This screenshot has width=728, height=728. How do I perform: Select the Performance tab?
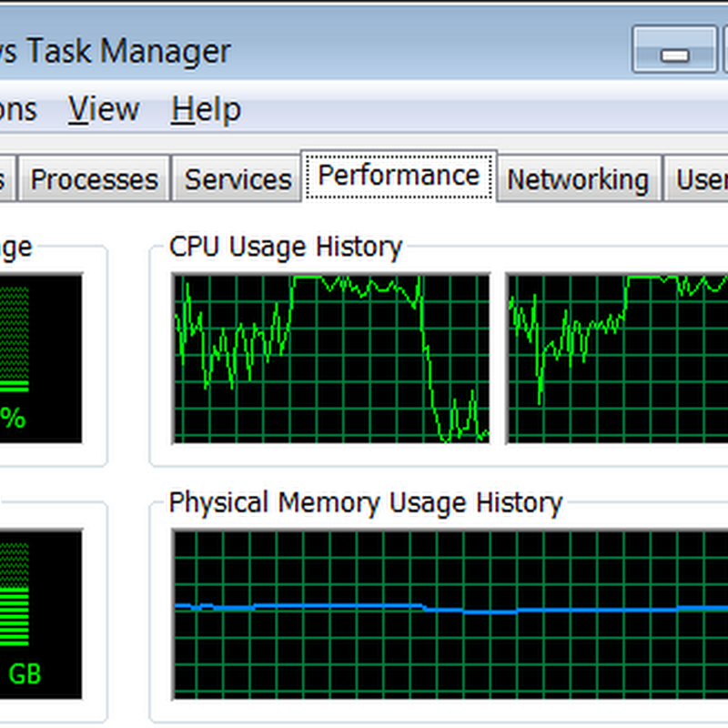(399, 176)
